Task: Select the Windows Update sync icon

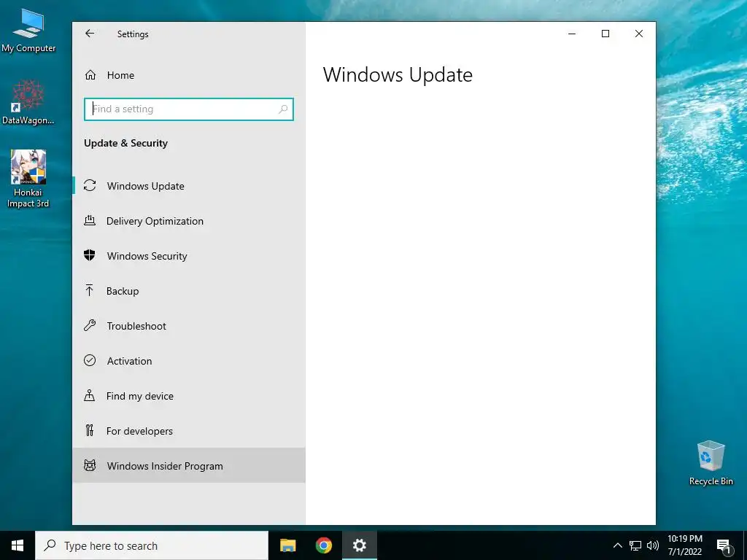Action: tap(90, 186)
